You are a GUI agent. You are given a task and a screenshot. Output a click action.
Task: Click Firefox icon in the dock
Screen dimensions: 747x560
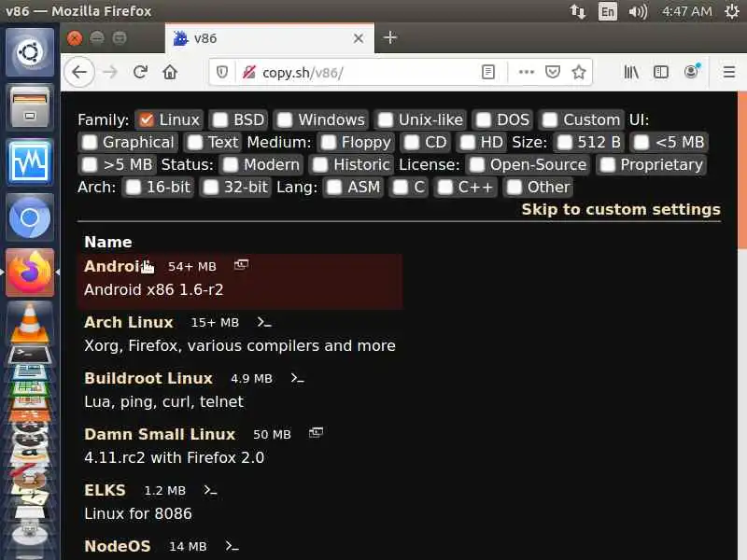tap(30, 273)
